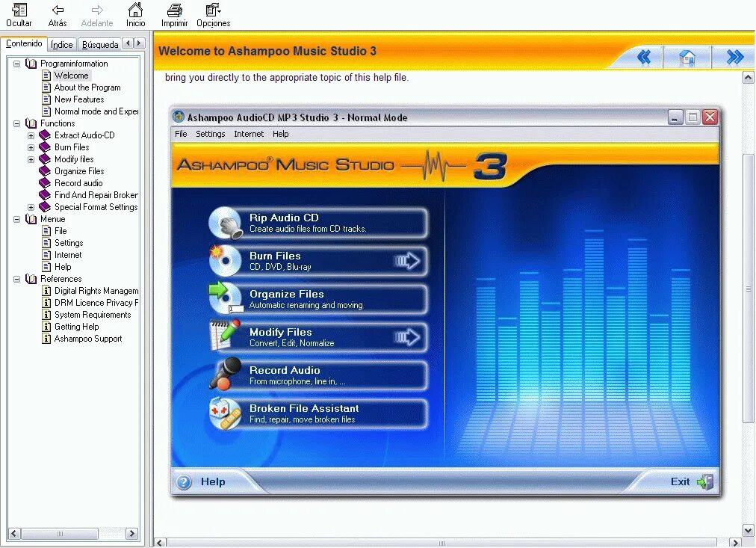Click the Help label at bottom bar

click(213, 481)
